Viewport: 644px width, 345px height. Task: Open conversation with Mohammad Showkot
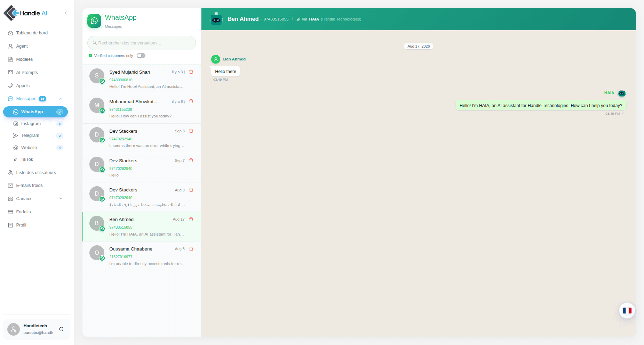(142, 109)
